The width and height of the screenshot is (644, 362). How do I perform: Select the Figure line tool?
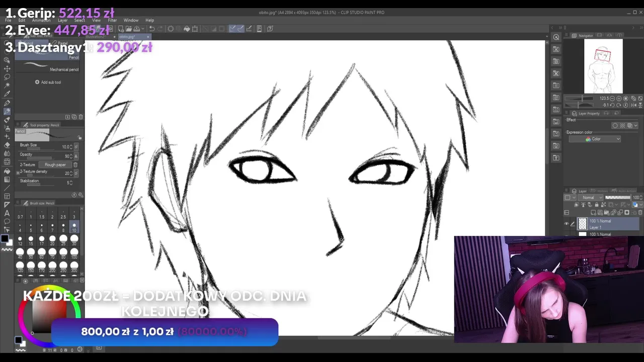(x=7, y=188)
